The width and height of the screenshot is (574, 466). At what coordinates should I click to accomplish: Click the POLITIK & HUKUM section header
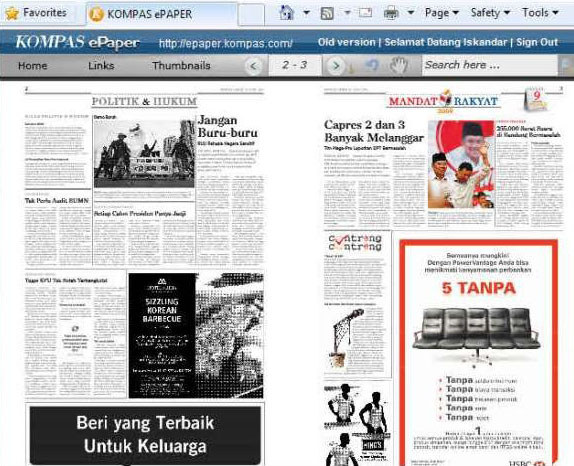click(x=145, y=101)
